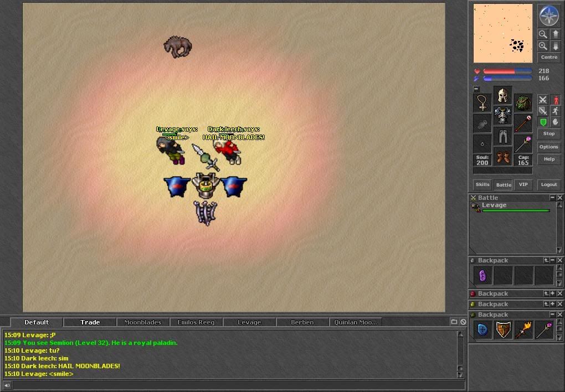Move minimap view one floor down
The width and height of the screenshot is (565, 392).
click(555, 46)
